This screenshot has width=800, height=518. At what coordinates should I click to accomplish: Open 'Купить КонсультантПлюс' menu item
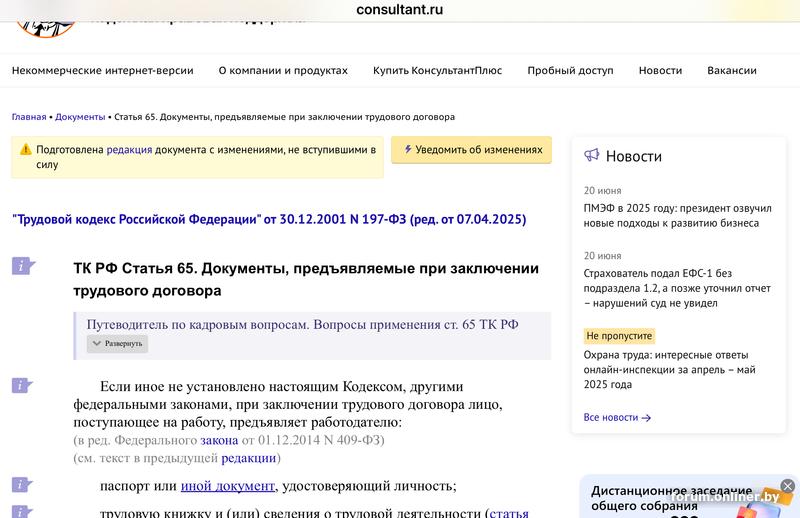pos(437,70)
